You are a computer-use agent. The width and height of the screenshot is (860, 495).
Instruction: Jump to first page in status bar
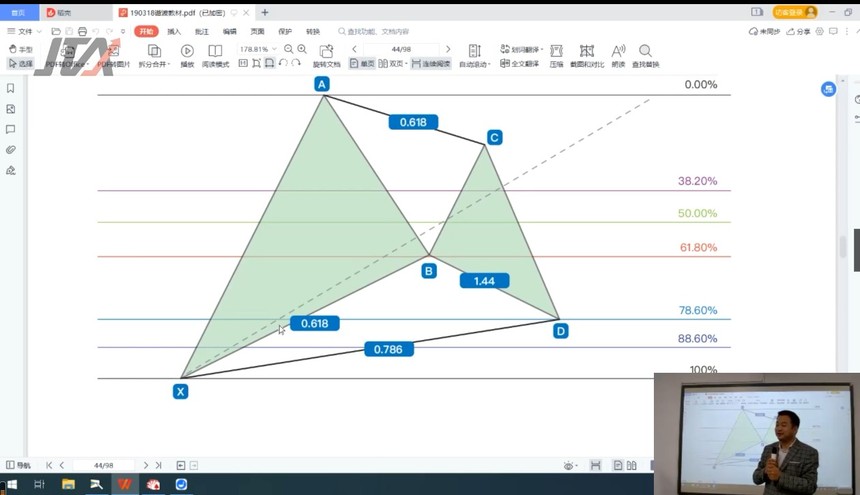49,465
